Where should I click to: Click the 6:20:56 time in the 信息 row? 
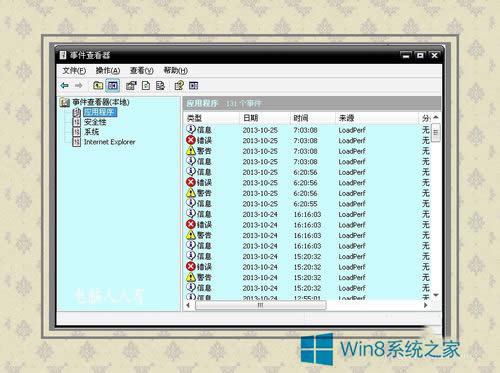(305, 172)
